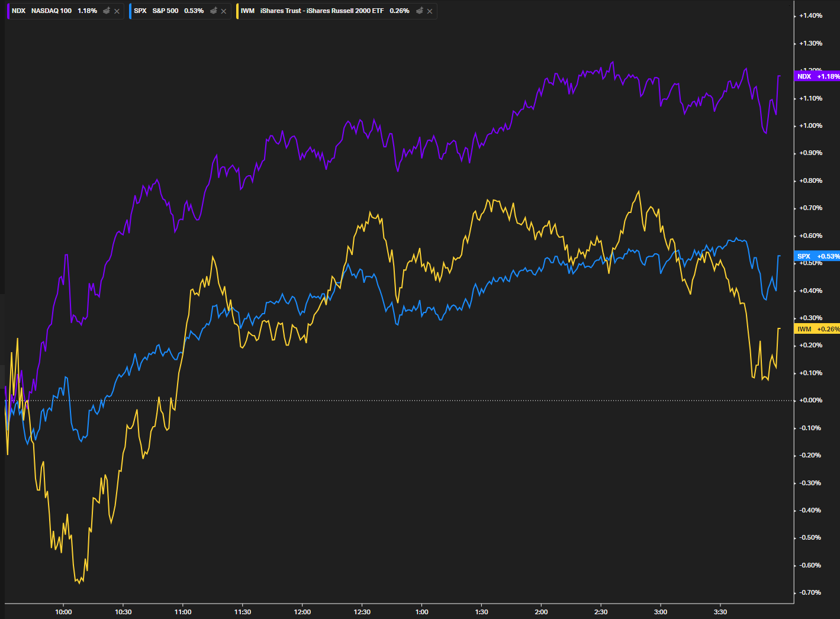Click the 10:00 label on time axis
This screenshot has width=840, height=619.
[x=63, y=612]
